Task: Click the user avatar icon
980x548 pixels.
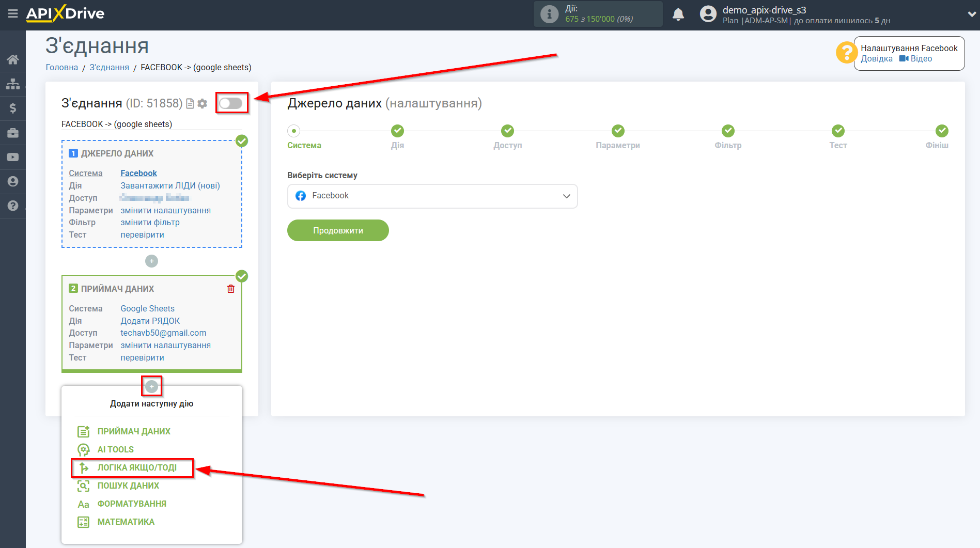Action: 708,14
